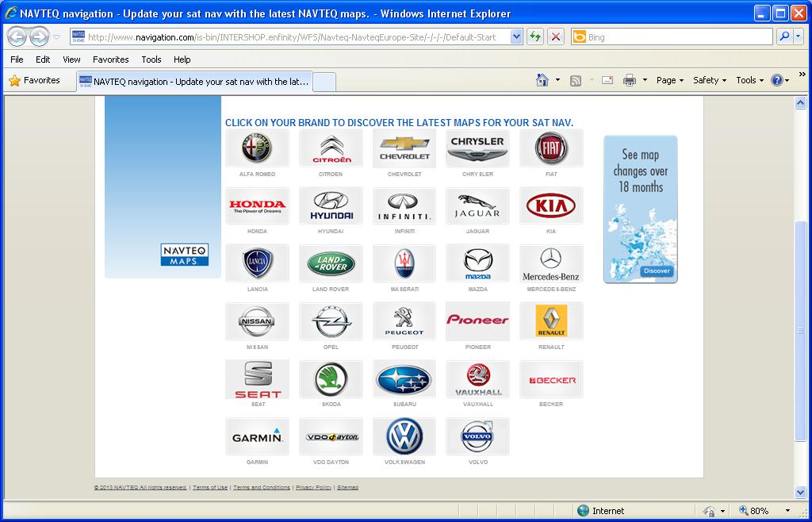812x522 pixels.
Task: Click the Privacy Policy footer link
Action: click(x=313, y=487)
